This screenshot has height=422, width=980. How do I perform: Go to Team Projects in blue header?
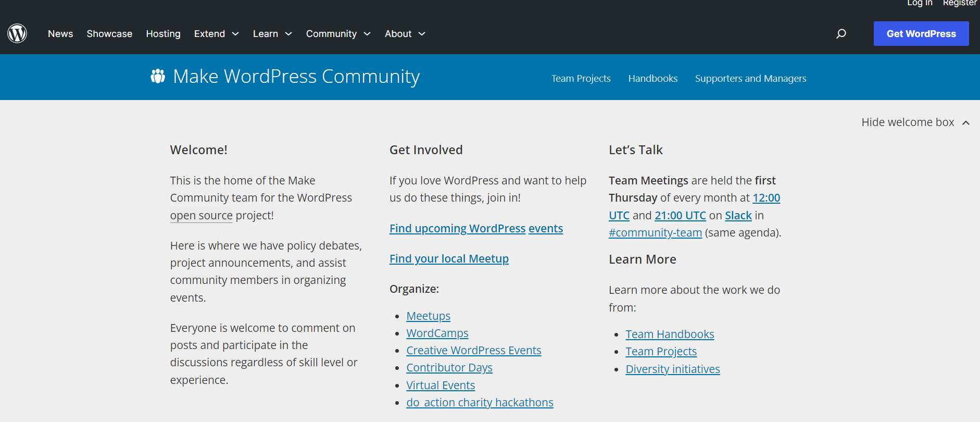click(581, 78)
